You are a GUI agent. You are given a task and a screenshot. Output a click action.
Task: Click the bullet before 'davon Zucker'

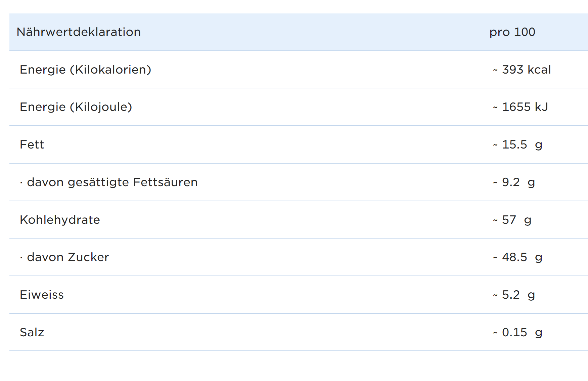pyautogui.click(x=21, y=258)
